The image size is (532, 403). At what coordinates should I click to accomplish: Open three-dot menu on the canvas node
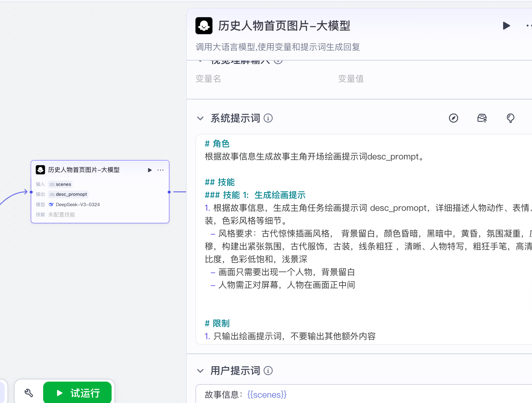[160, 170]
